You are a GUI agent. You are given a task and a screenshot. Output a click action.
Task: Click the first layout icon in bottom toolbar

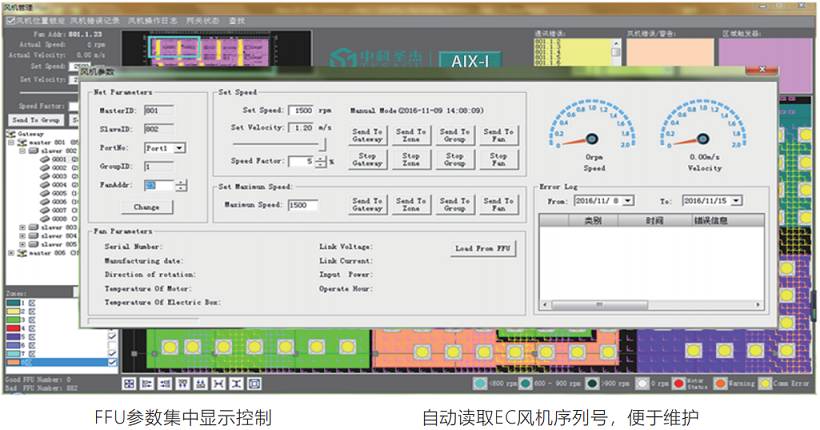coord(129,383)
